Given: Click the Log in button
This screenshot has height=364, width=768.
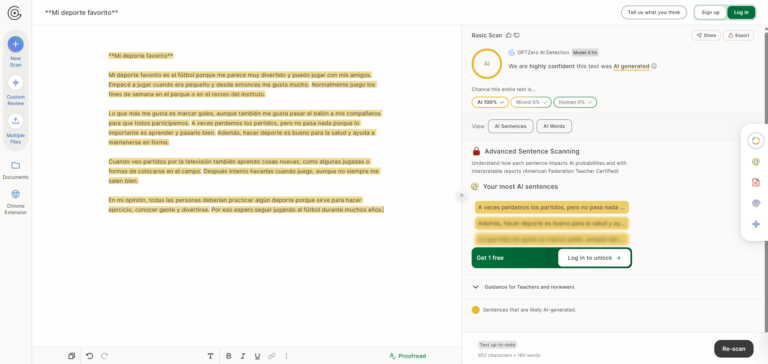Looking at the screenshot, I should pyautogui.click(x=741, y=12).
